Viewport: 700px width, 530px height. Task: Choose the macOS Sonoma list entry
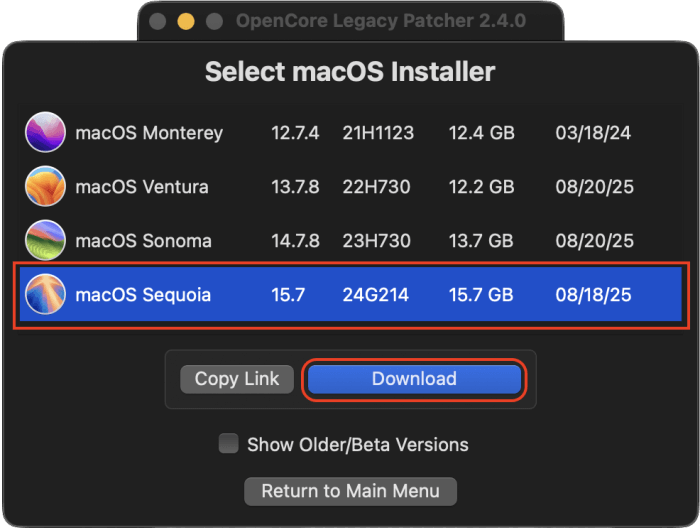(350, 241)
